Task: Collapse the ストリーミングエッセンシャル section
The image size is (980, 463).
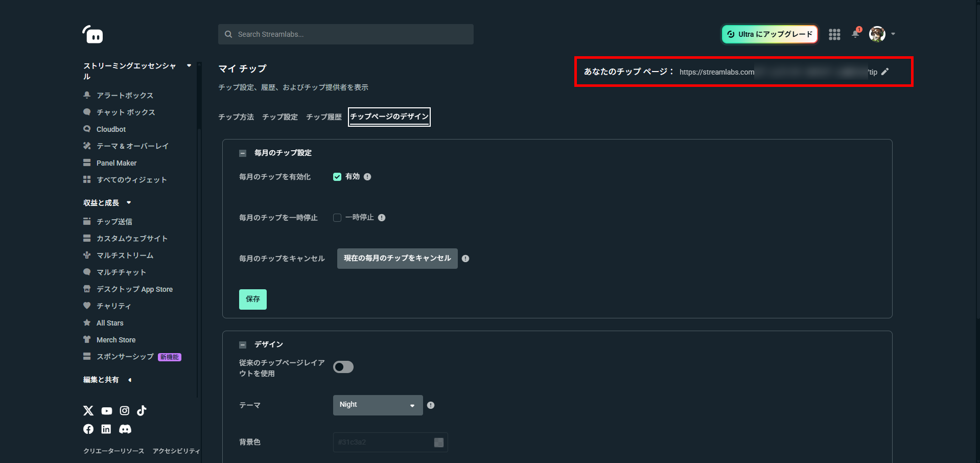Action: pyautogui.click(x=189, y=65)
